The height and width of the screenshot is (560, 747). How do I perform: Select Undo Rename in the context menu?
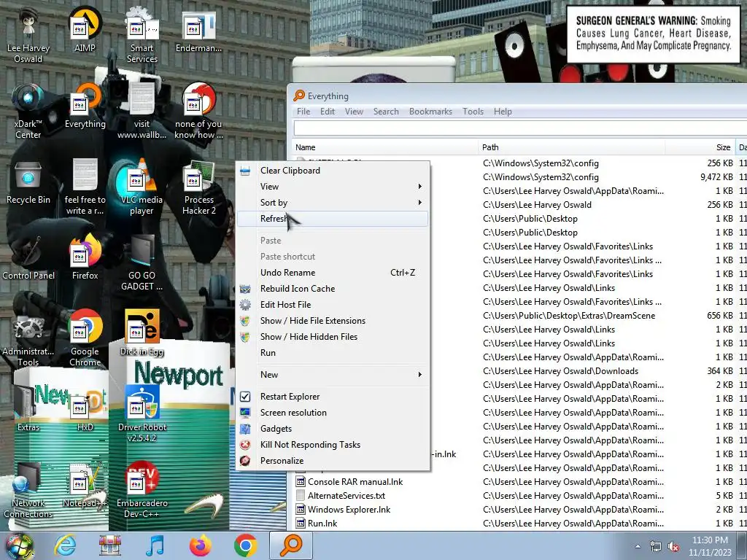click(332, 273)
